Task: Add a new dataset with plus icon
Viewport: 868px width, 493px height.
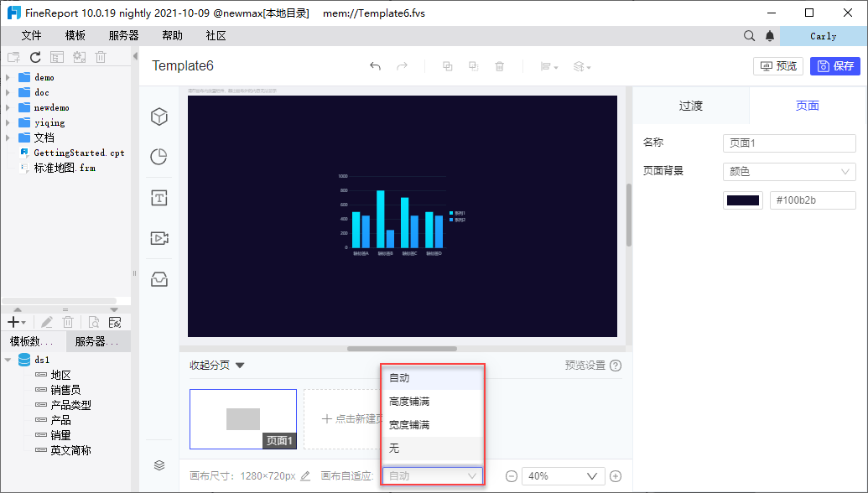Action: pos(17,322)
